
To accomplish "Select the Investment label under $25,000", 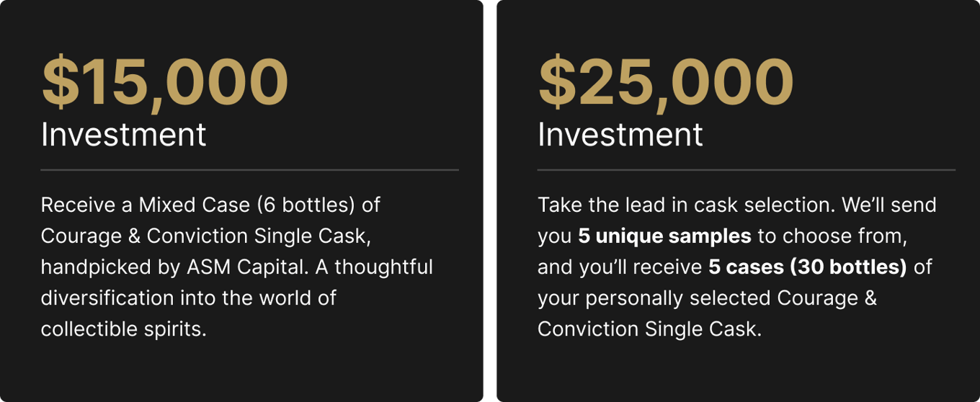I will pos(620,135).
